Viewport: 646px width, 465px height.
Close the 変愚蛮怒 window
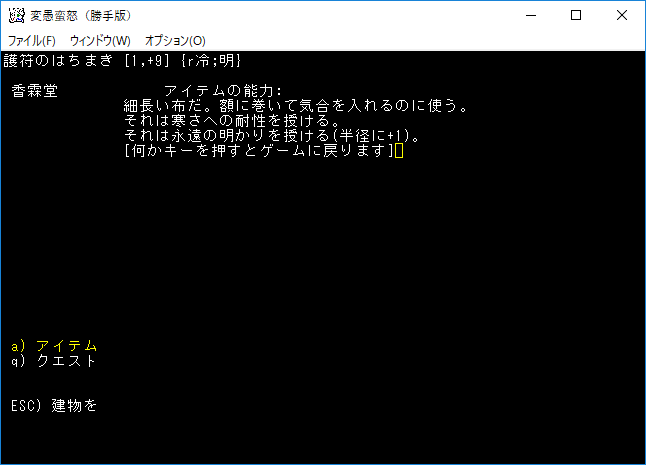click(622, 16)
